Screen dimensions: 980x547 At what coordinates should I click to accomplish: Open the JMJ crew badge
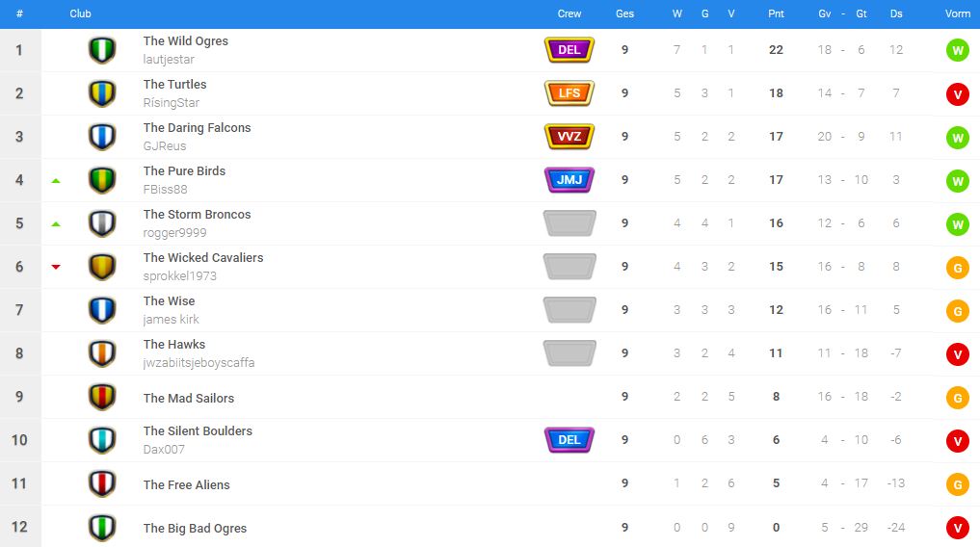[x=569, y=180]
